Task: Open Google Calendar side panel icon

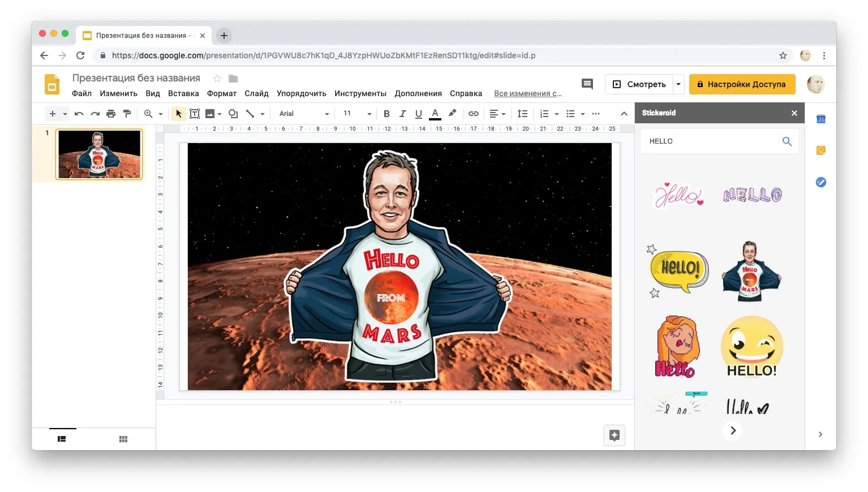Action: pos(821,119)
